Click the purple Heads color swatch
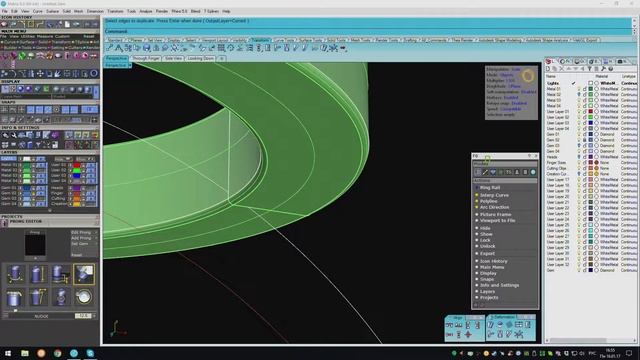The height and width of the screenshot is (360, 640). (x=77, y=188)
